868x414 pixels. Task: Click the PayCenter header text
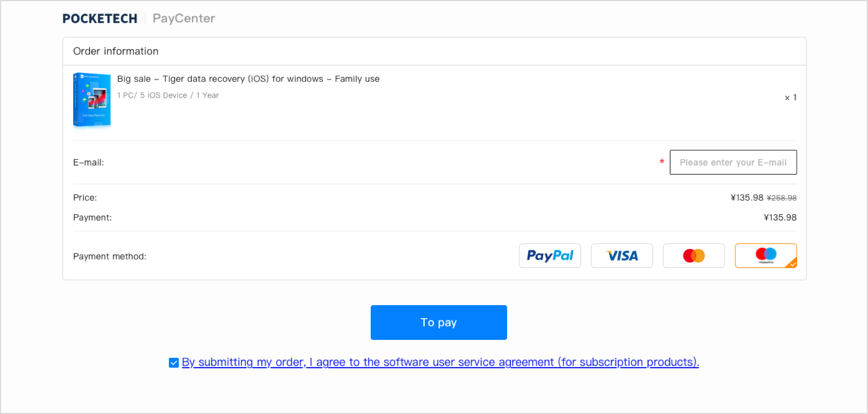pos(184,19)
